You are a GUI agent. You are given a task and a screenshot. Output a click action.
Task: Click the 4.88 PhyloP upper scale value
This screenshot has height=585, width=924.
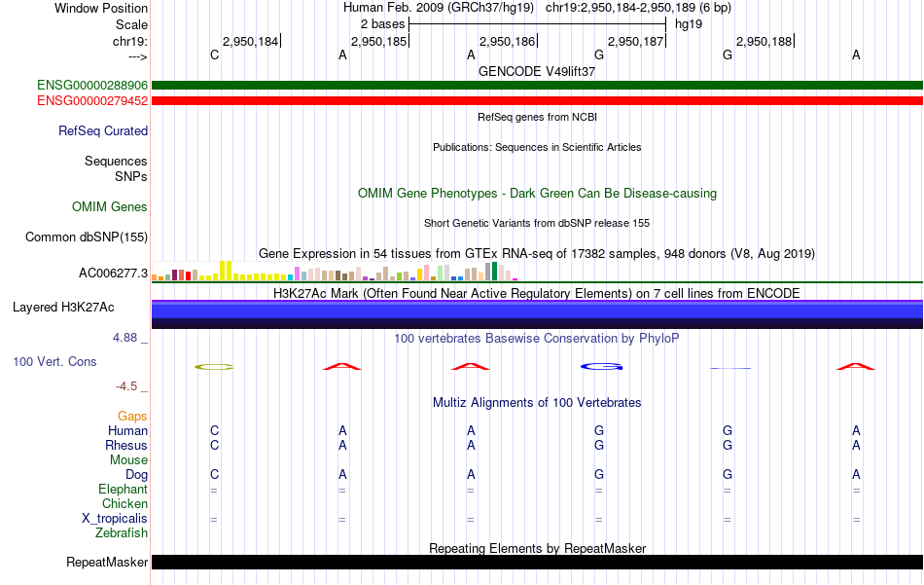click(x=124, y=338)
